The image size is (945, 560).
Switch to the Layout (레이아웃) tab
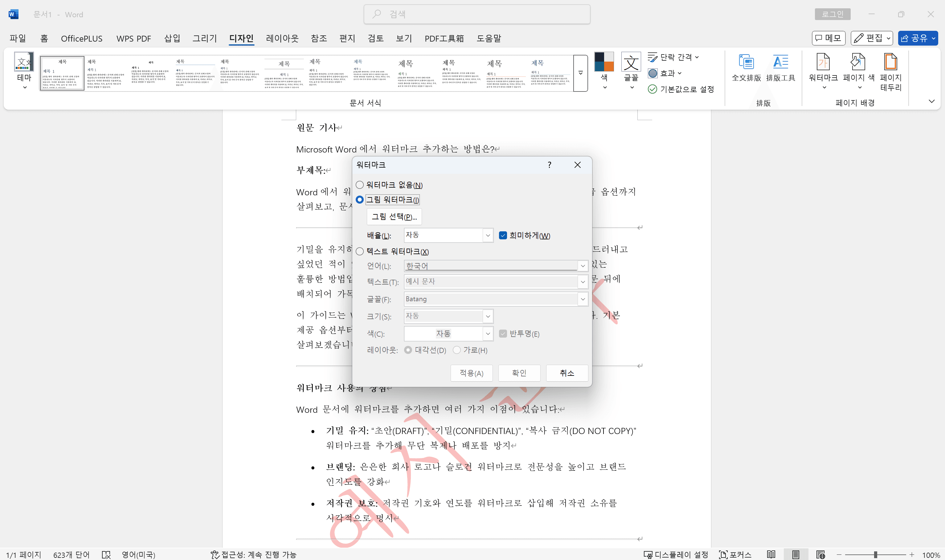pyautogui.click(x=282, y=39)
